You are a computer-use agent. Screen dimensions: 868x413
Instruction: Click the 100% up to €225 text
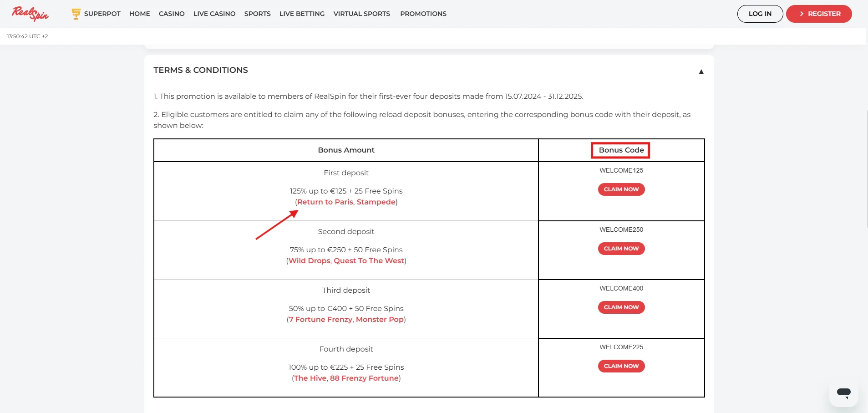point(318,367)
